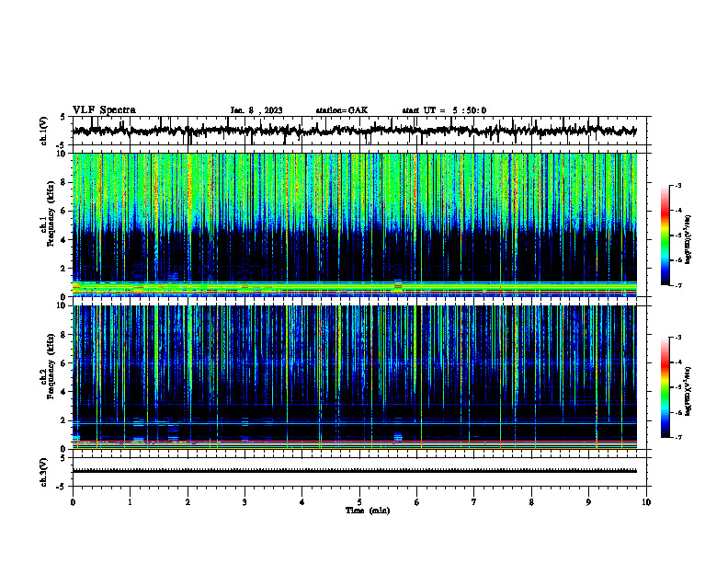Screen dimensions: 728x563
Task: Click the ch.3 black signal band
Action: pyautogui.click(x=354, y=471)
